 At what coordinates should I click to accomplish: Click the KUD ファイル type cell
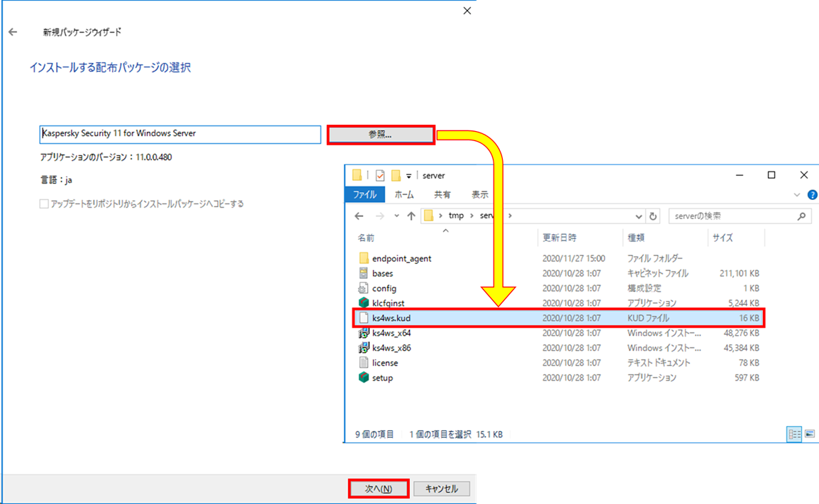coord(648,318)
